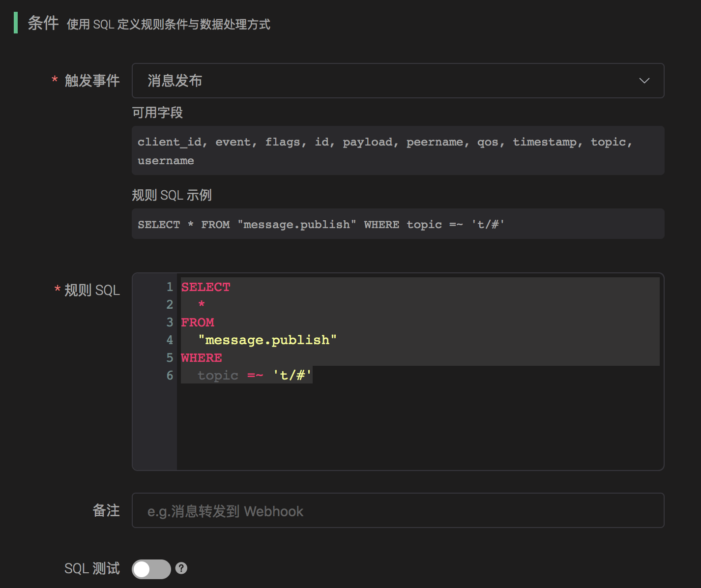701x588 pixels.
Task: Enable the SQL 测试 switch
Action: pyautogui.click(x=151, y=569)
